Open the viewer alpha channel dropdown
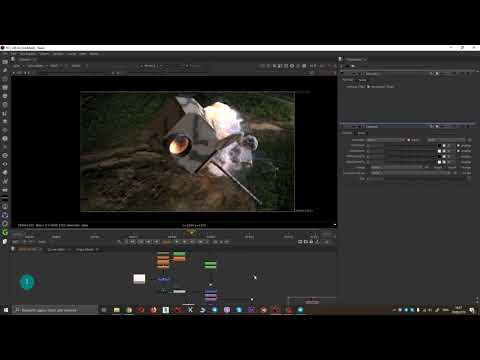The height and width of the screenshot is (360, 480). (x=36, y=66)
